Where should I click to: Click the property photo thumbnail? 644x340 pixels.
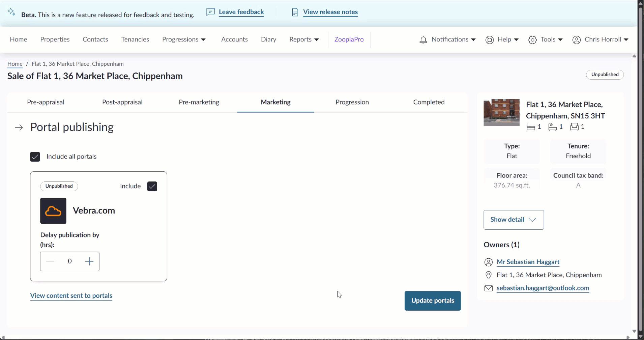pyautogui.click(x=501, y=113)
